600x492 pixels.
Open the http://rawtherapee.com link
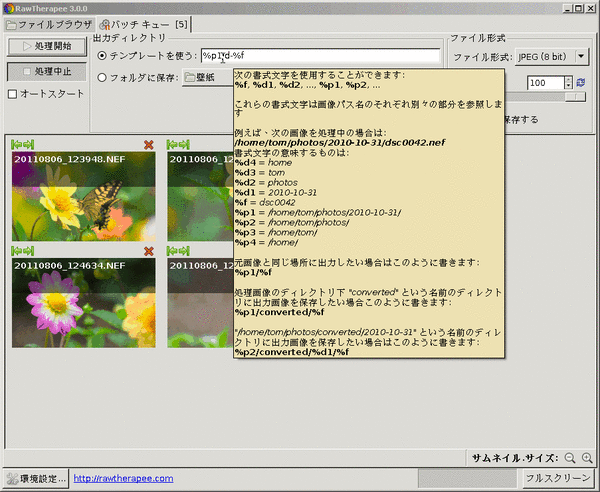pos(123,479)
